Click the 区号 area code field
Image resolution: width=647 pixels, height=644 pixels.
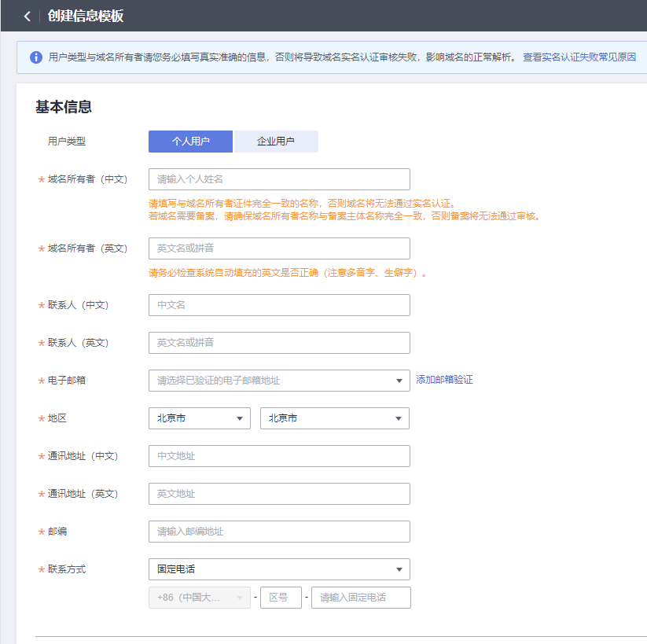tap(281, 598)
